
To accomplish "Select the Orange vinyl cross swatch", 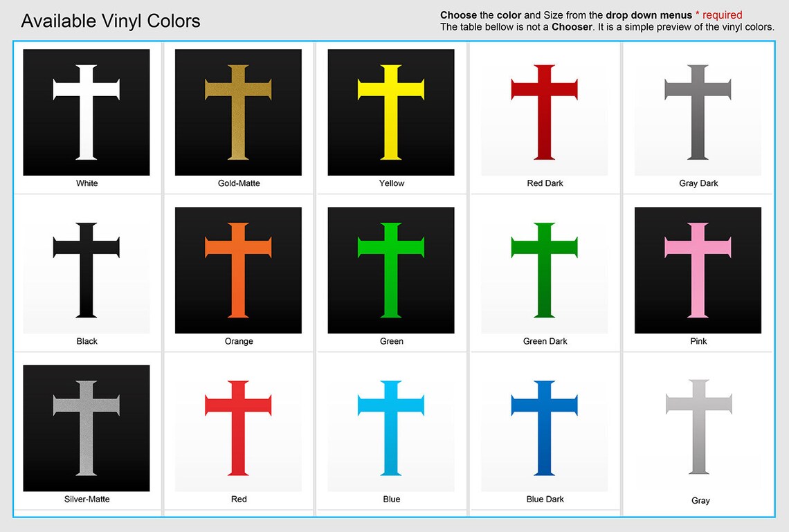I will pyautogui.click(x=238, y=270).
